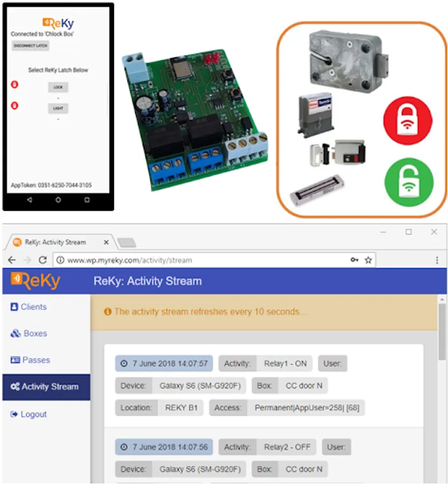448x486 pixels.
Task: Click the ReKy logo in blue header
Action: (x=35, y=280)
